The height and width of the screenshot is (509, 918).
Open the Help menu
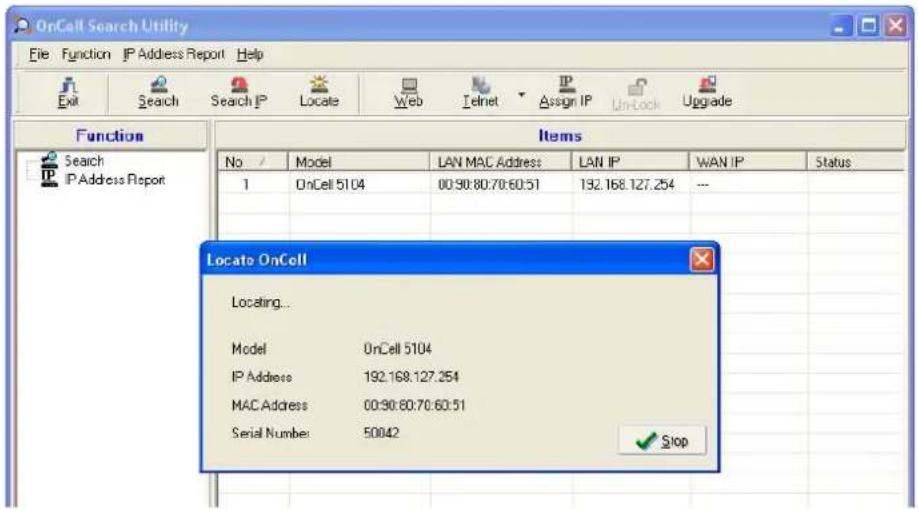(250, 54)
